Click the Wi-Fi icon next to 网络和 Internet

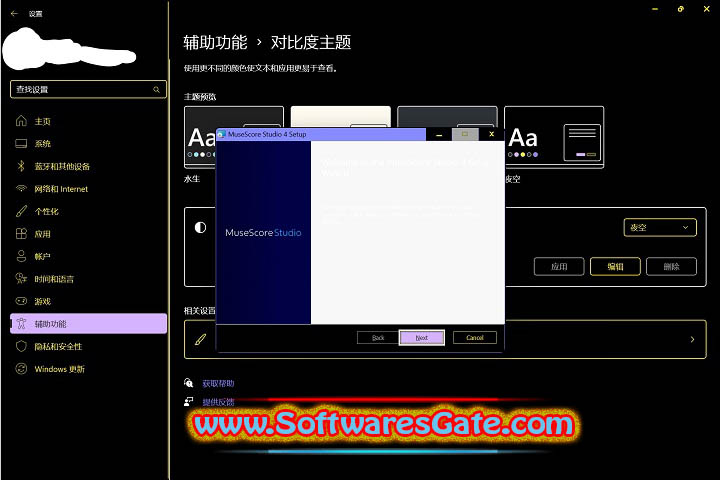tap(21, 188)
